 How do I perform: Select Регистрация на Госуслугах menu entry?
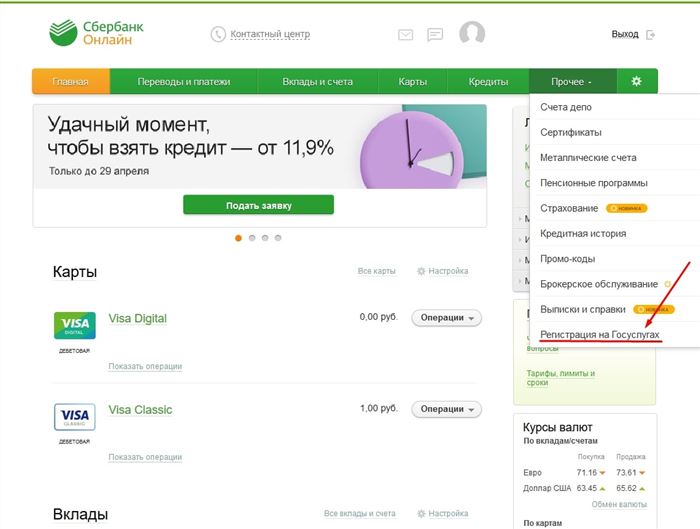click(614, 334)
